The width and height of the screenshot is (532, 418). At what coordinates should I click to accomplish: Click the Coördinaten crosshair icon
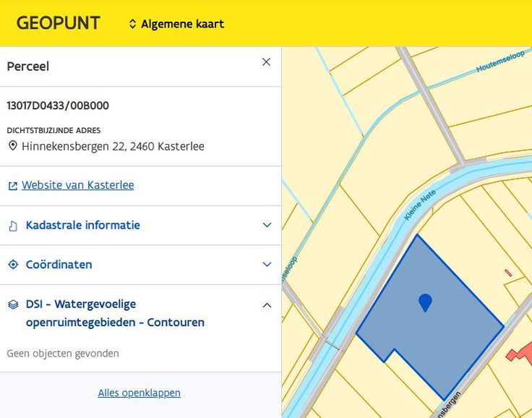[12, 265]
